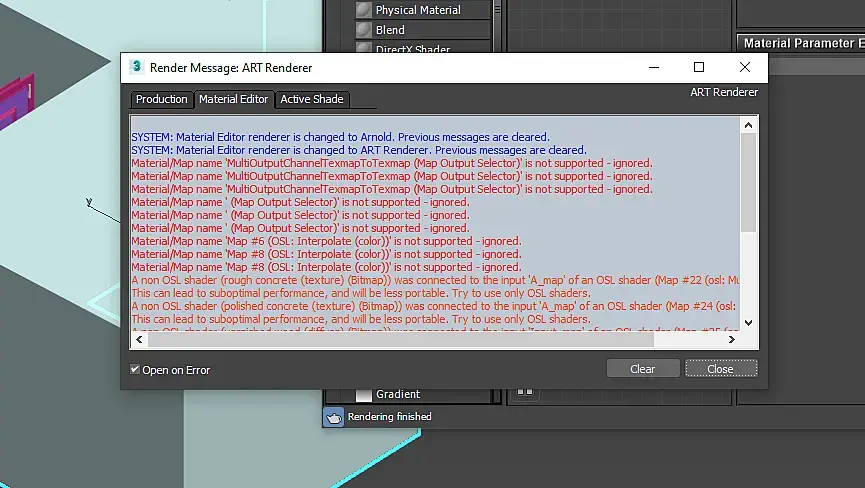Switch to the Production tab
865x488 pixels.
[x=162, y=99]
